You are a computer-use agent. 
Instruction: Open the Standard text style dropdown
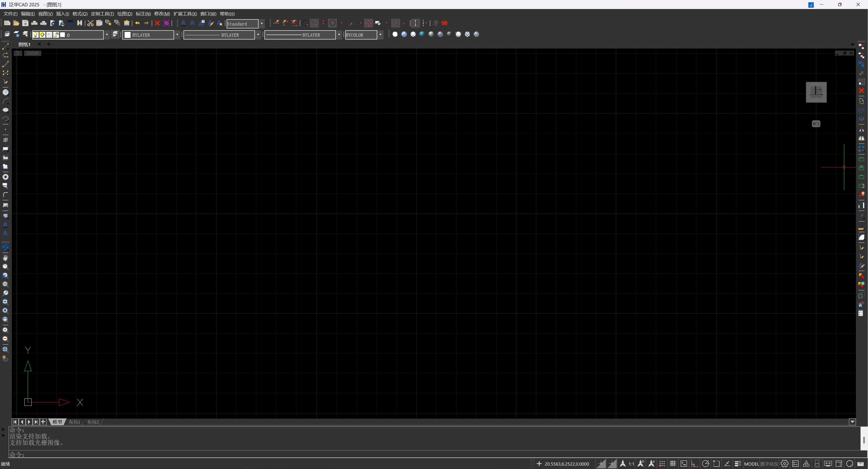pyautogui.click(x=261, y=23)
